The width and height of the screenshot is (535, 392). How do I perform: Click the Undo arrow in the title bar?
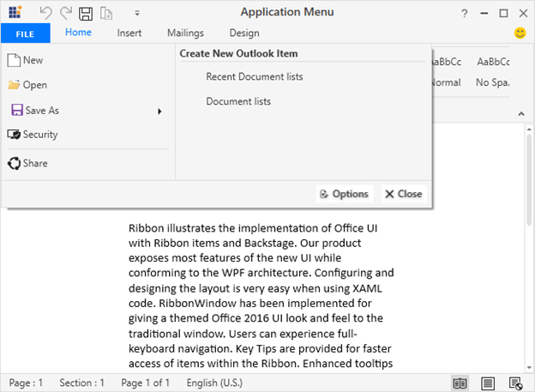click(x=46, y=13)
